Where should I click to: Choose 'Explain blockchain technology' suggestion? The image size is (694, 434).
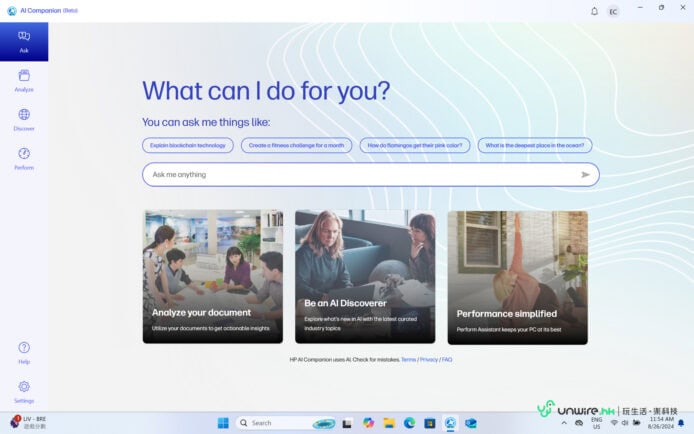pyautogui.click(x=188, y=145)
